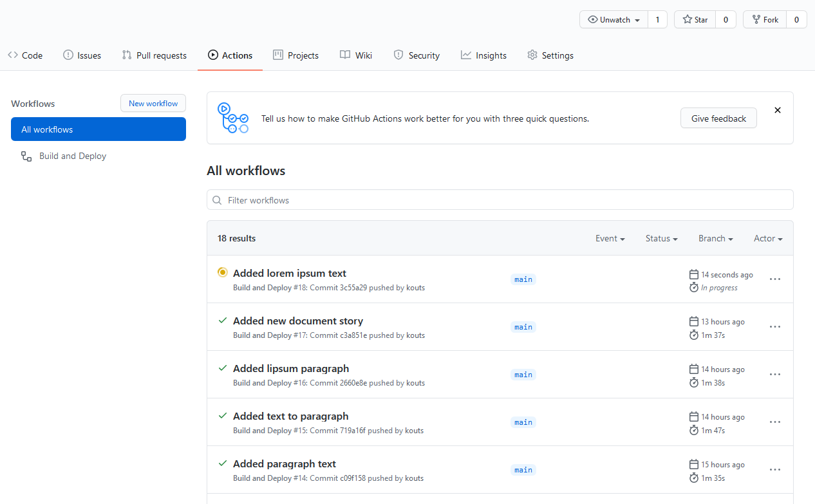Image resolution: width=815 pixels, height=504 pixels.
Task: Click 'All workflows' page heading
Action: pyautogui.click(x=246, y=171)
